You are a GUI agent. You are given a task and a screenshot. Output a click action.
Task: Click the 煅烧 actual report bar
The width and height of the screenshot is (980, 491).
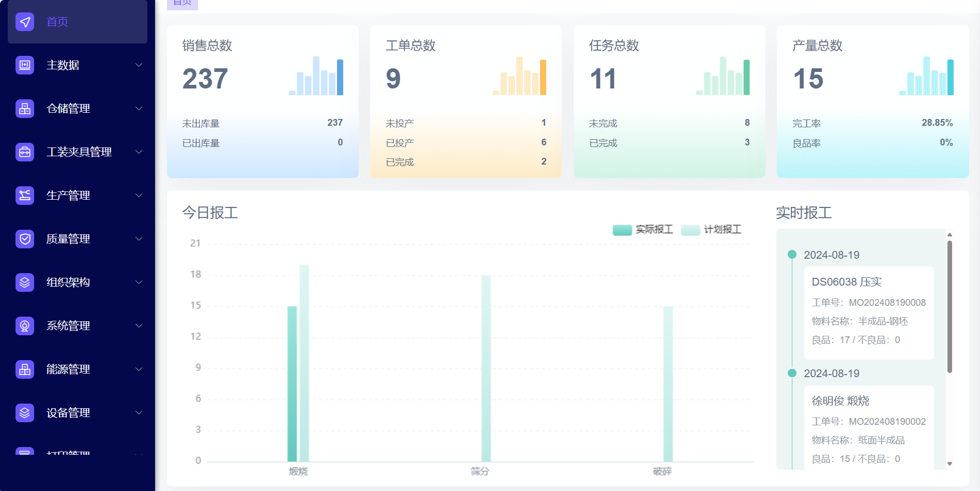coord(292,383)
